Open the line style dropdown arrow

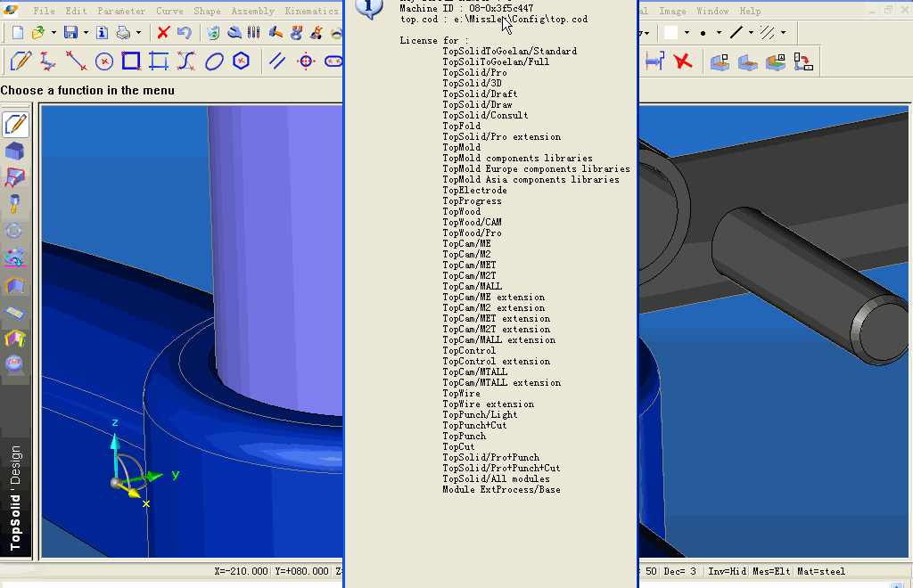pyautogui.click(x=751, y=33)
